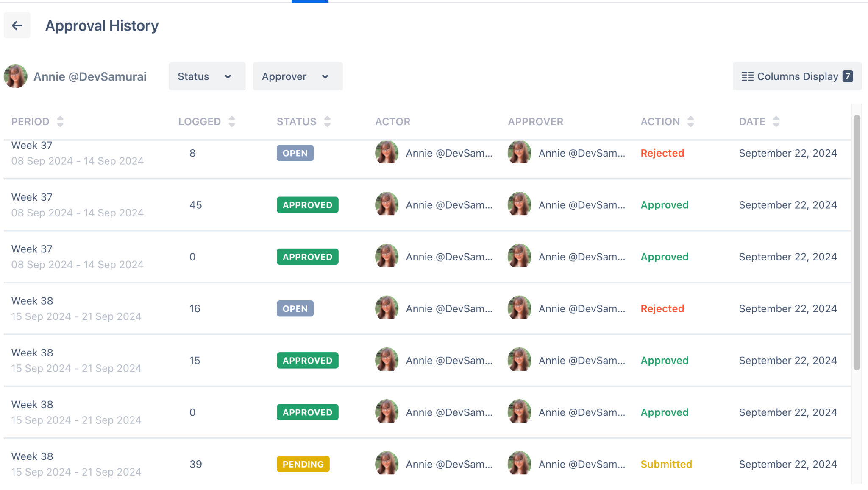Click the PENDING status badge for Week 38
Image resolution: width=868 pixels, height=490 pixels.
point(303,464)
